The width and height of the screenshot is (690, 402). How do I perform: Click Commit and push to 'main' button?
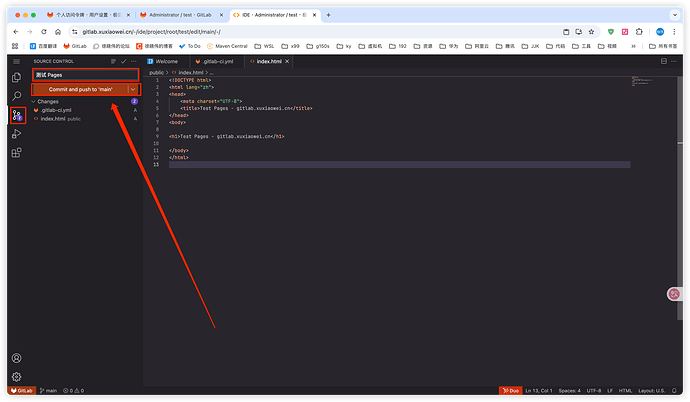point(79,89)
